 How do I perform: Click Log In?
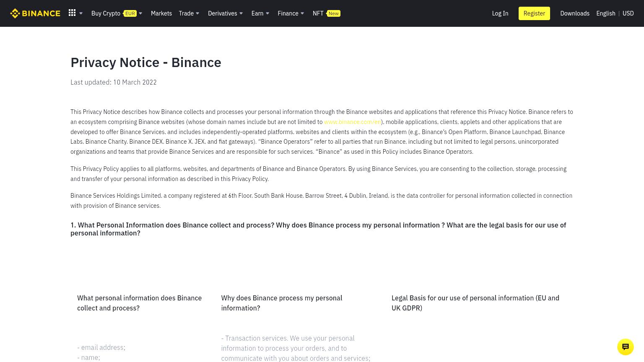click(500, 13)
